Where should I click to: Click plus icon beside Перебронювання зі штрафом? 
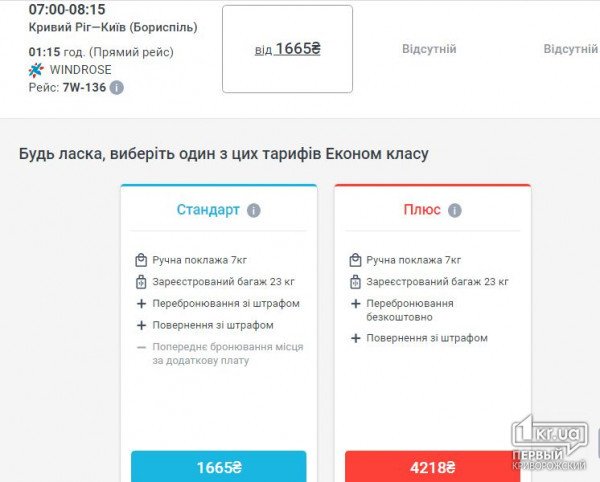[141, 304]
